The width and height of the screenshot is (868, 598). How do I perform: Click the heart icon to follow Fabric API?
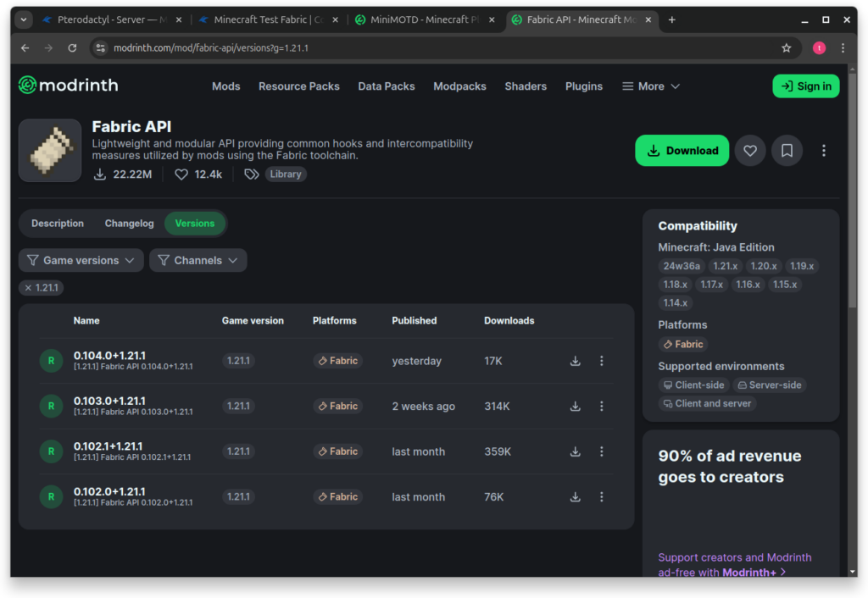tap(750, 151)
